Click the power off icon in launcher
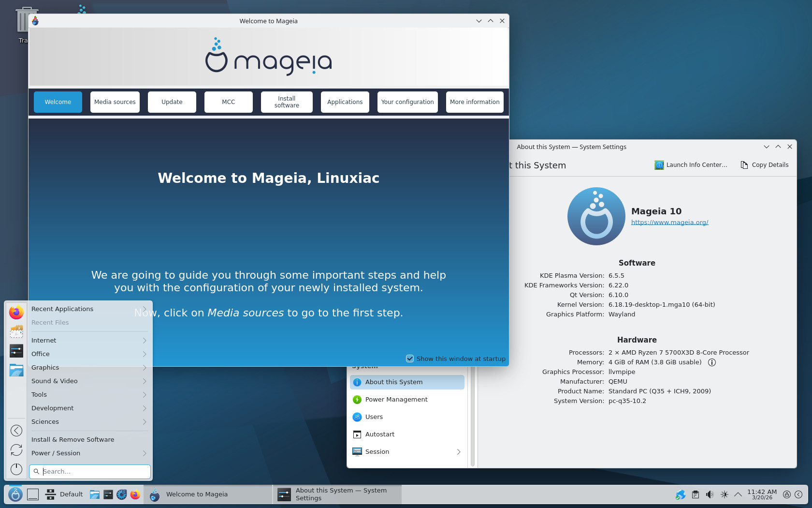Image resolution: width=812 pixels, height=508 pixels. point(16,469)
